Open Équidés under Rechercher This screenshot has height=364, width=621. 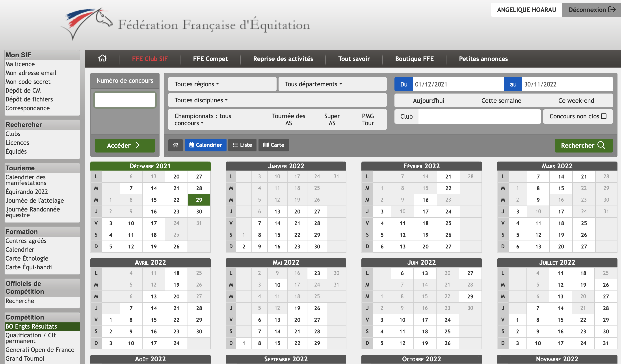coord(16,151)
